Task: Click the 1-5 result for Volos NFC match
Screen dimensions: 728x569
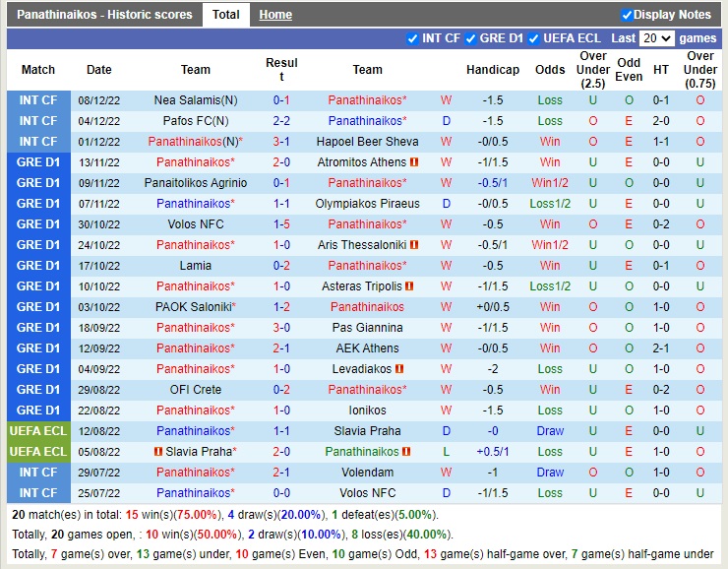Action: pos(281,224)
